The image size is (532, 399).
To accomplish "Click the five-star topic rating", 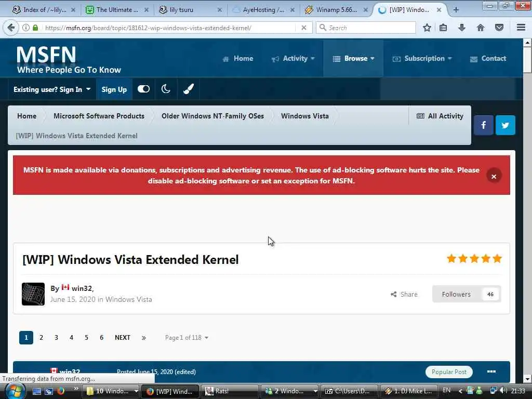I will click(x=474, y=259).
